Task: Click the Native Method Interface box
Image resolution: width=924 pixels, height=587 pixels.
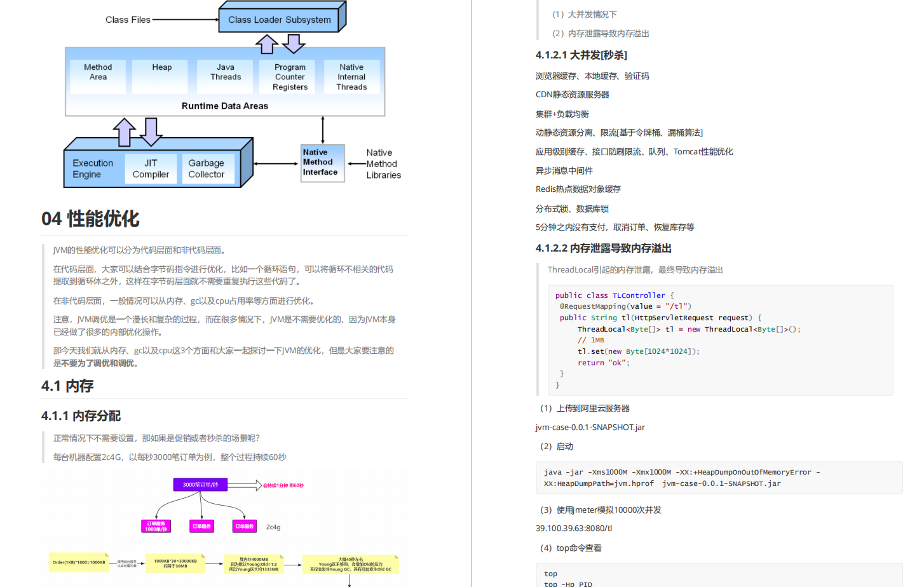Action: coord(322,163)
